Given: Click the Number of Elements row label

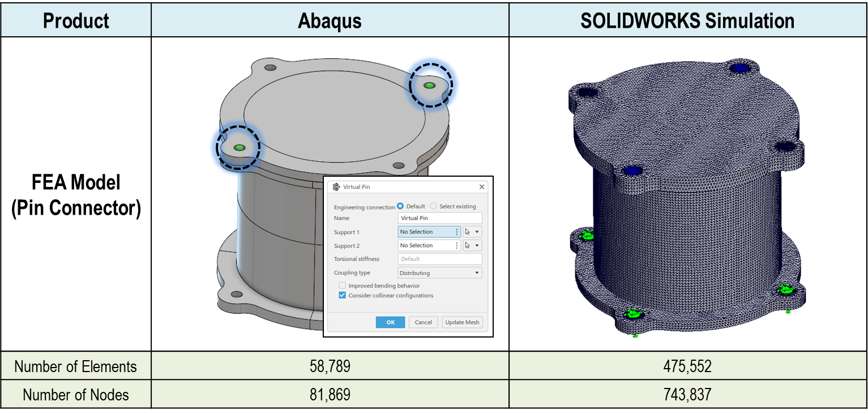Looking at the screenshot, I should [x=76, y=366].
